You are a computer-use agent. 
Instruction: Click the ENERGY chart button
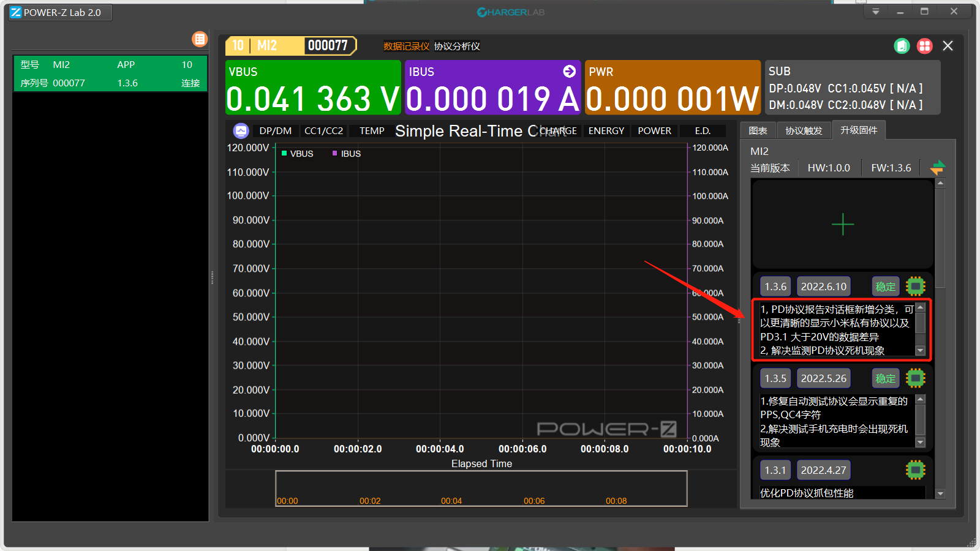point(606,131)
